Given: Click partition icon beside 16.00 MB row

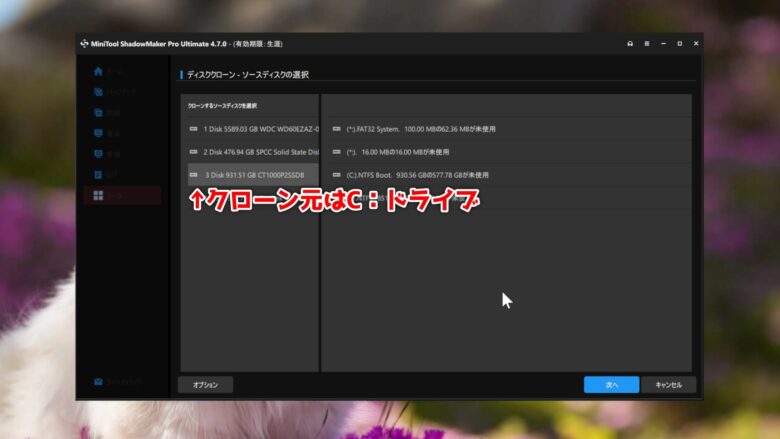Looking at the screenshot, I should 337,152.
